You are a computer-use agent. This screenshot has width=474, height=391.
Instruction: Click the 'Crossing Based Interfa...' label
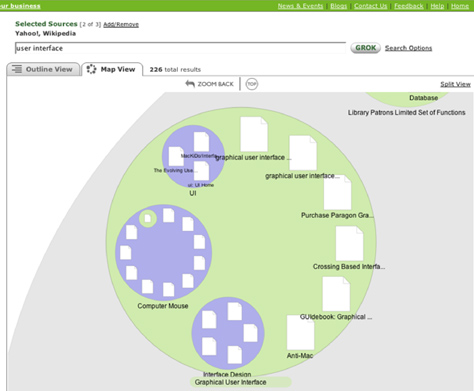tap(349, 266)
